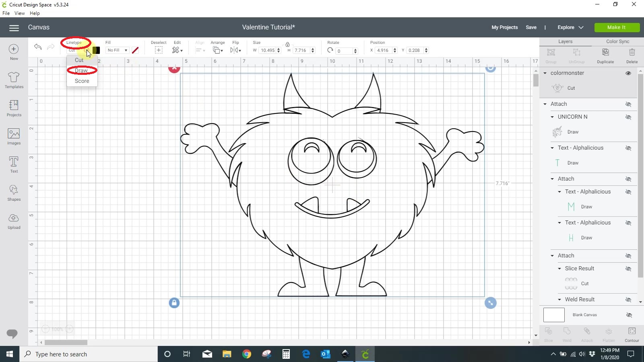644x362 pixels.
Task: Click the Upload icon
Action: click(x=14, y=218)
